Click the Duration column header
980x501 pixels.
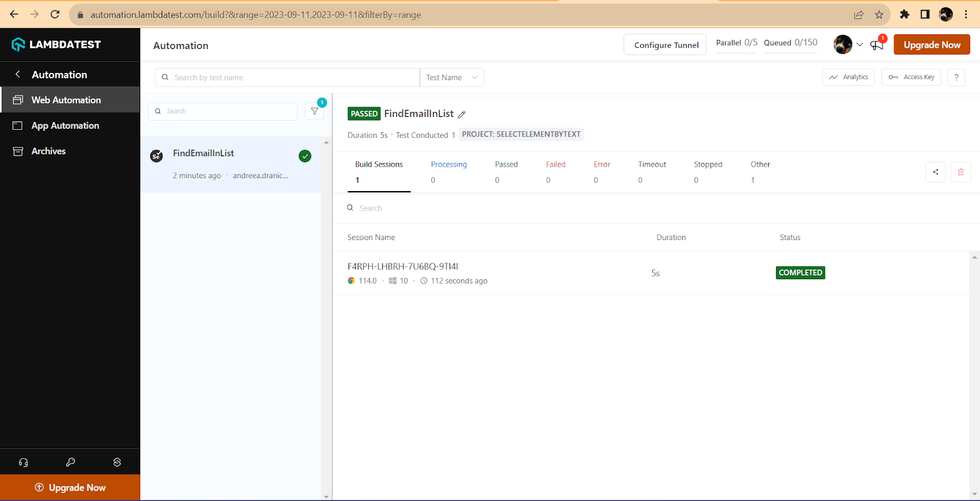(671, 238)
